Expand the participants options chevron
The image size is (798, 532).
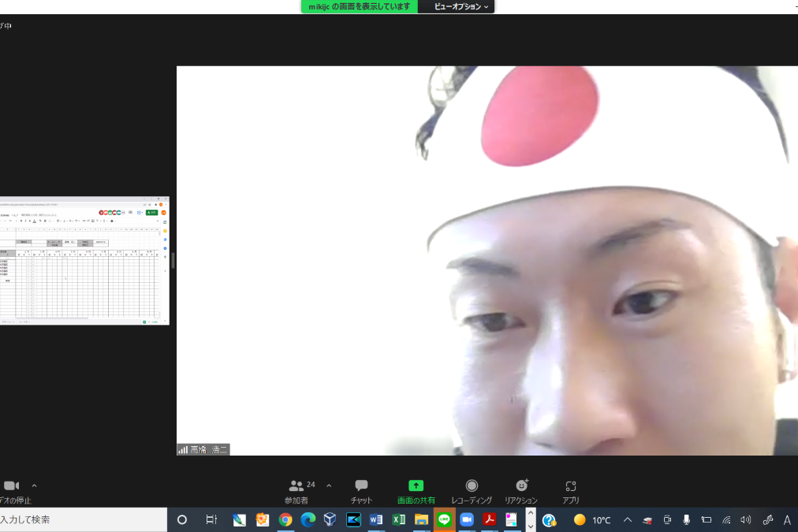329,485
